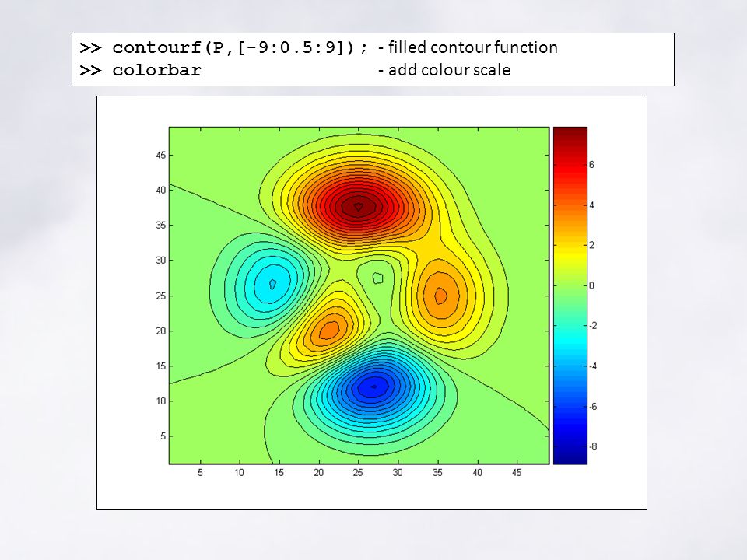747x560 pixels.
Task: Click y-axis tick label 40
Action: [161, 190]
